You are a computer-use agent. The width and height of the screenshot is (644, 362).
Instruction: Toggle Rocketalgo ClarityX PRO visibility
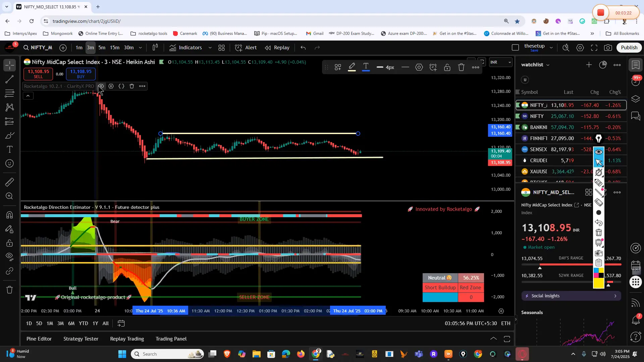[x=101, y=86]
